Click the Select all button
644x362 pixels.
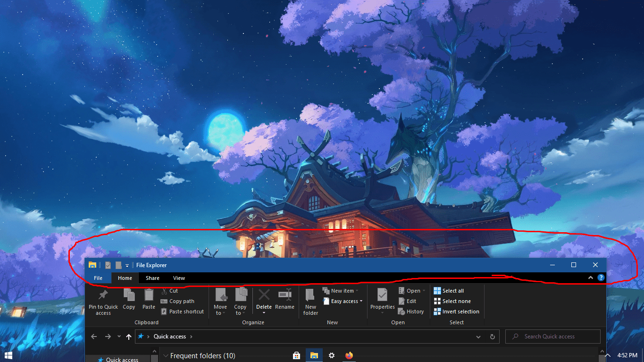(x=449, y=290)
